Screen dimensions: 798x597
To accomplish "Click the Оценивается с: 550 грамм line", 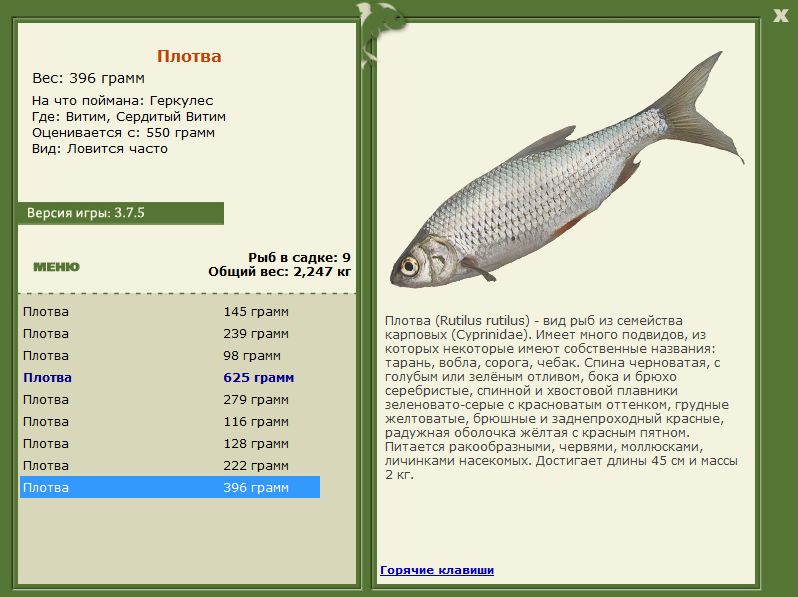I will [x=123, y=133].
